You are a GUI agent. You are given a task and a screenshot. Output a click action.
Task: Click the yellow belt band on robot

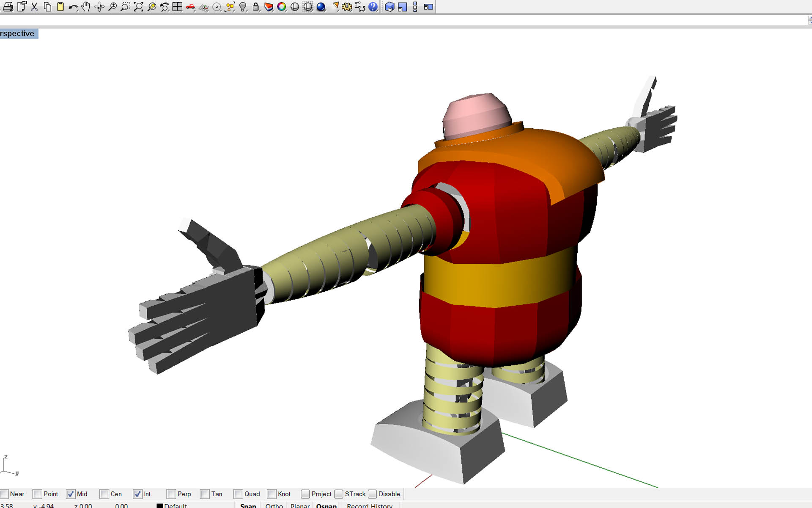point(500,278)
